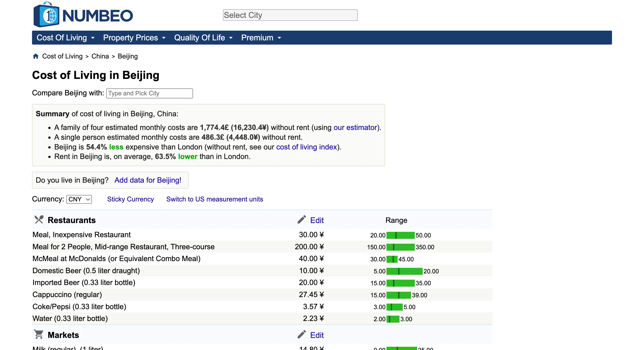Click the Range column header

point(396,220)
